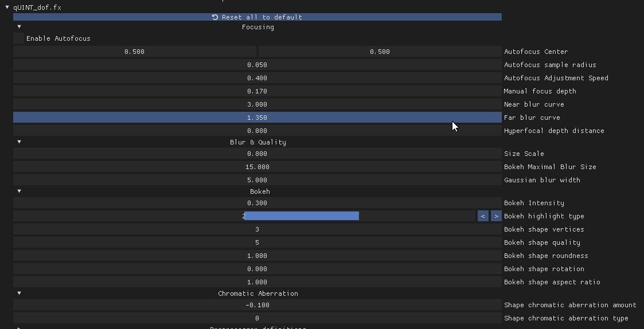Click the Bokeh highlight type combo field

pyautogui.click(x=244, y=216)
